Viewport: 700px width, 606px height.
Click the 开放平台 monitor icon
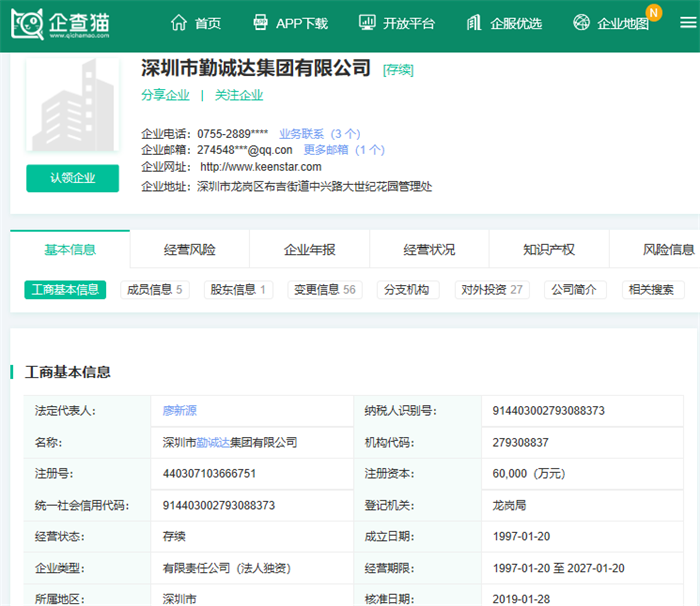pyautogui.click(x=367, y=23)
